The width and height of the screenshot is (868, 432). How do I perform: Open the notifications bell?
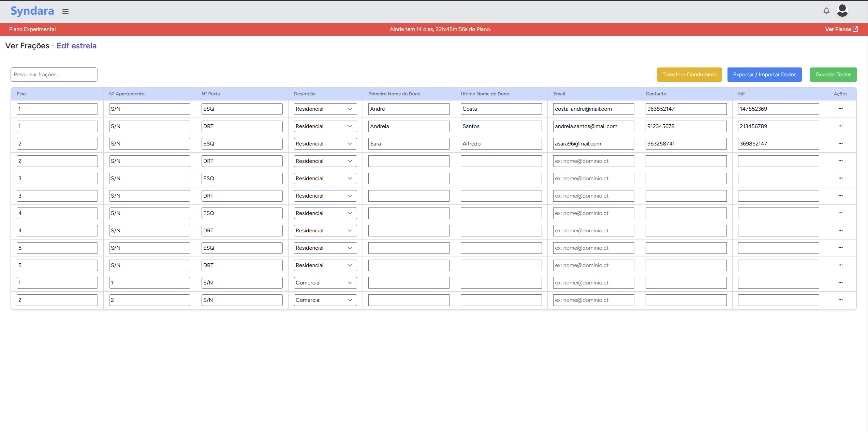coord(826,11)
